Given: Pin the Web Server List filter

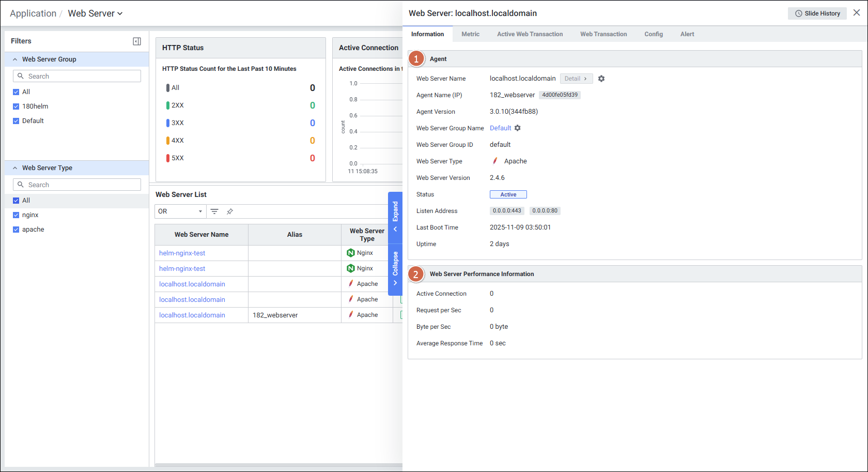Looking at the screenshot, I should pyautogui.click(x=230, y=211).
